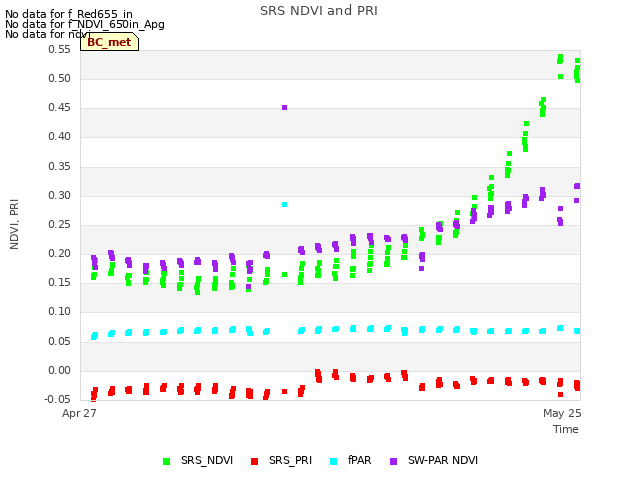Viewport: 640px width, 480px height.
Task: Click the 0.30 y-axis tick label
Action: pos(60,196)
